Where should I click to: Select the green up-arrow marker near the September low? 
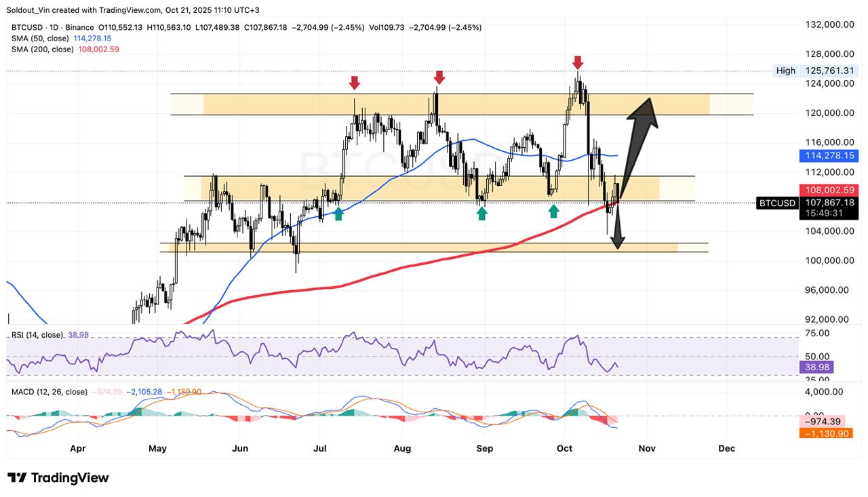(482, 214)
